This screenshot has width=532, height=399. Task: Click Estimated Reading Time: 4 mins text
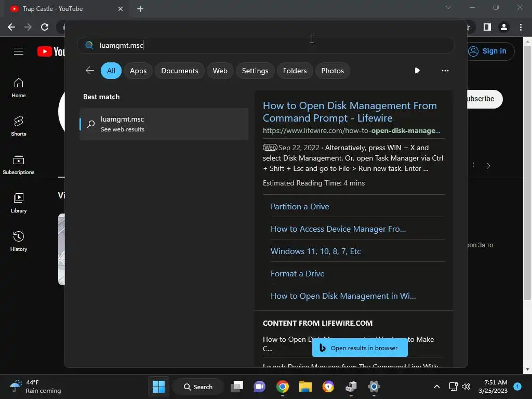[x=313, y=183]
